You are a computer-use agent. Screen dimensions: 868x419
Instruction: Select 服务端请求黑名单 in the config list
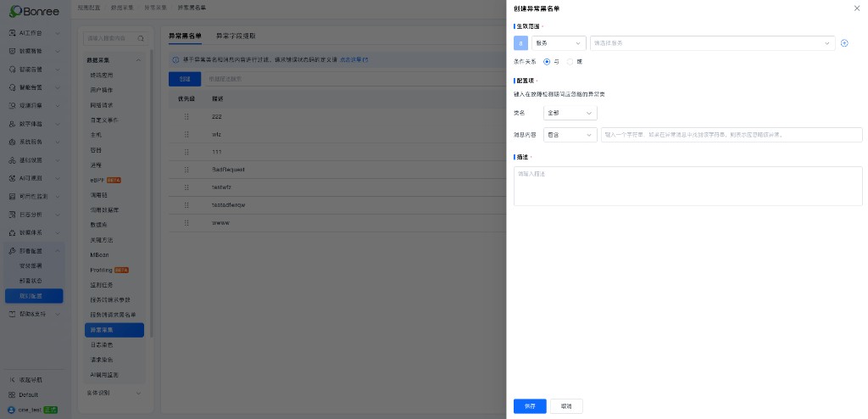tap(114, 315)
